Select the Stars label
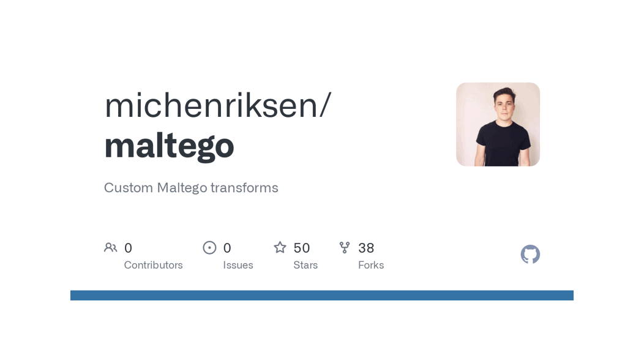This screenshot has width=644, height=350. tap(305, 265)
